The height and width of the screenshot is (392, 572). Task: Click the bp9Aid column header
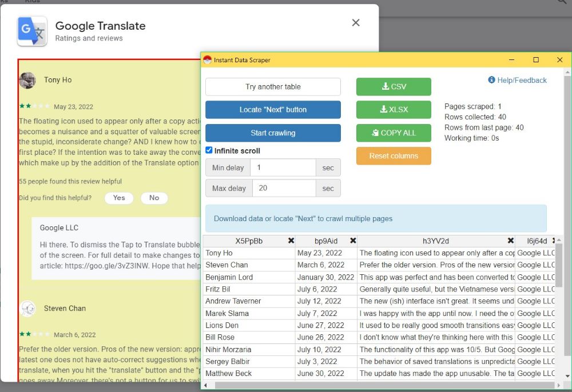coord(326,241)
